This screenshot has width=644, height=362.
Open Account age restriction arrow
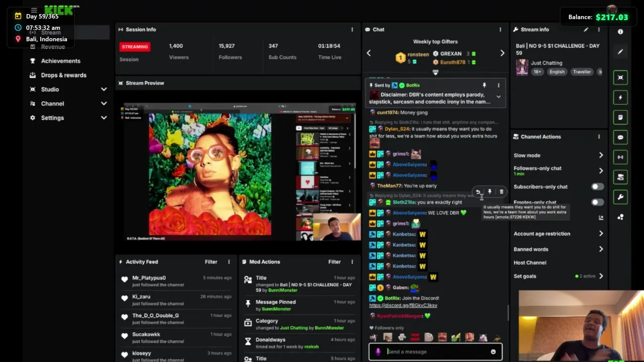pyautogui.click(x=601, y=234)
